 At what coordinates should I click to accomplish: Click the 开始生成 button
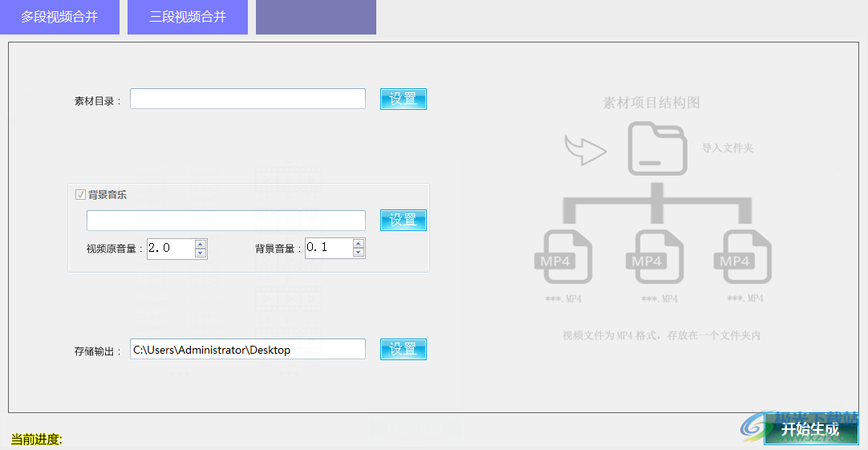click(811, 429)
